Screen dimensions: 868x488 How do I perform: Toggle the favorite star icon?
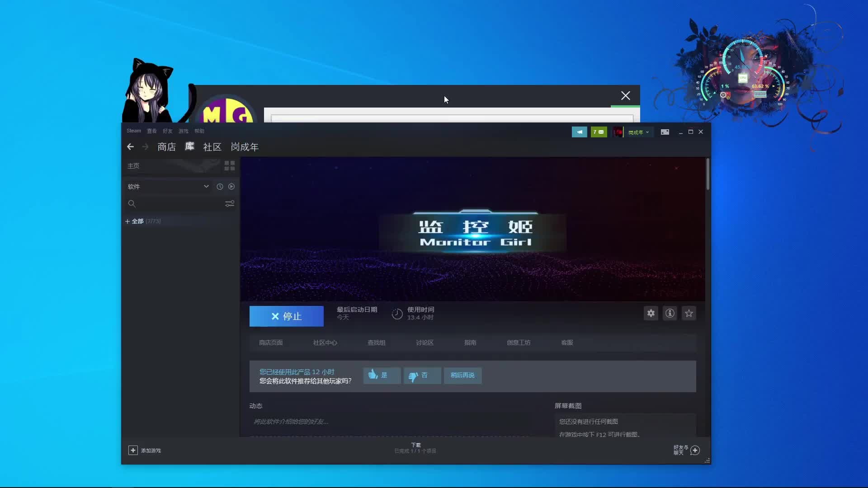tap(689, 313)
